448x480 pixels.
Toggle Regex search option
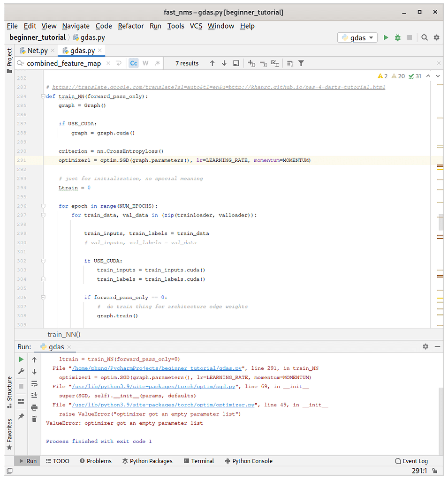157,63
